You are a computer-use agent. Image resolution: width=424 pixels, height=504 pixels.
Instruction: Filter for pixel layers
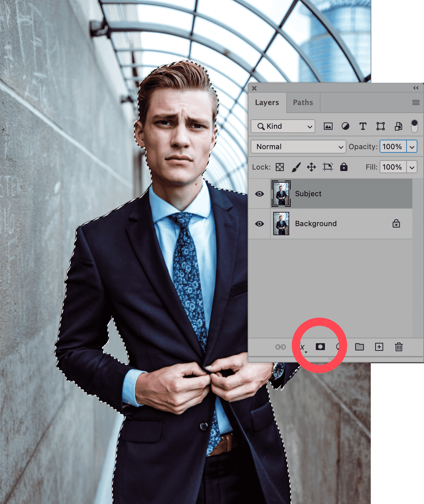pyautogui.click(x=328, y=127)
